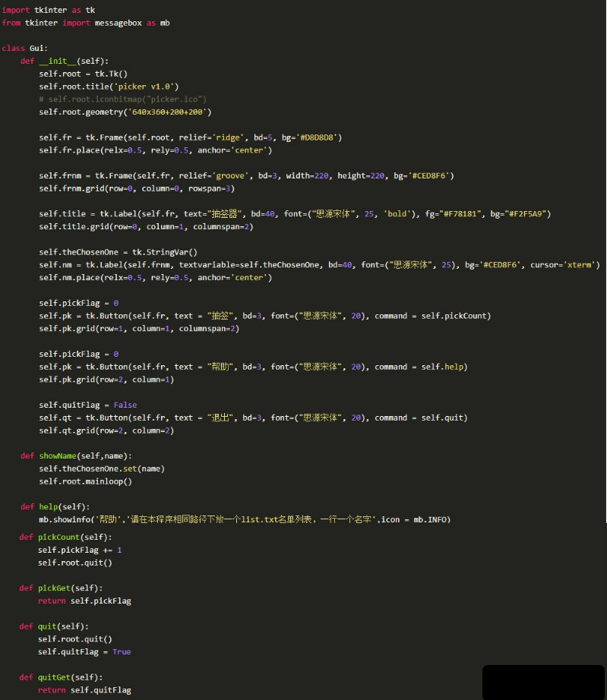Click the black rectangle at bottom right
This screenshot has width=607, height=700.
pyautogui.click(x=542, y=682)
